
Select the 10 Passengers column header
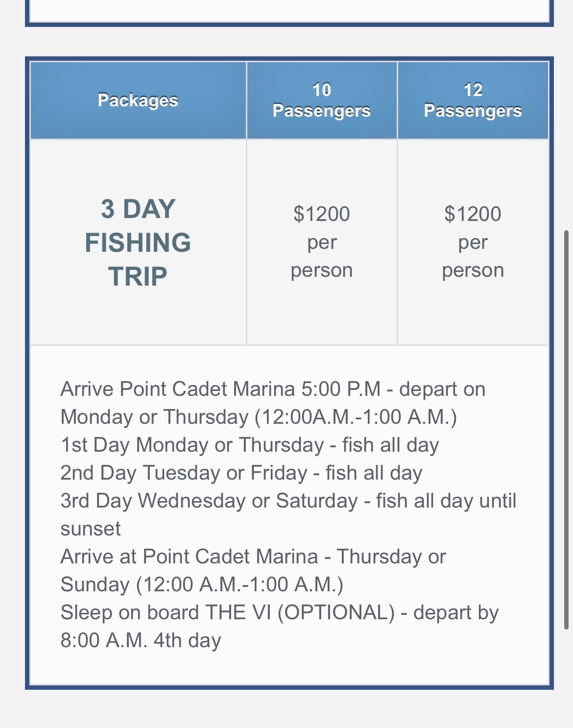(321, 100)
